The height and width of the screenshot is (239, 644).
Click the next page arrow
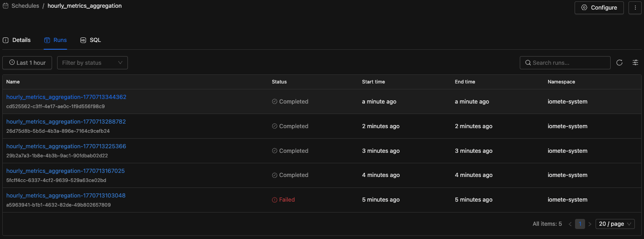click(590, 224)
